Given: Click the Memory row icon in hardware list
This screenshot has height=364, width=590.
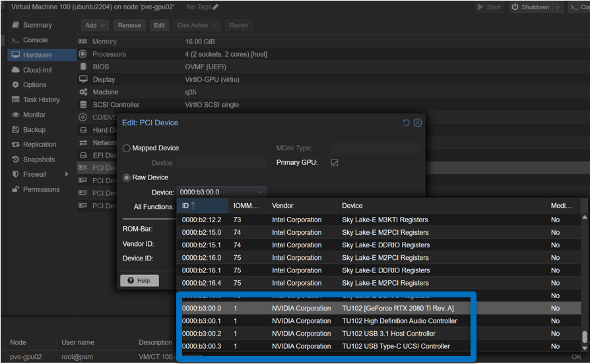Looking at the screenshot, I should point(83,42).
